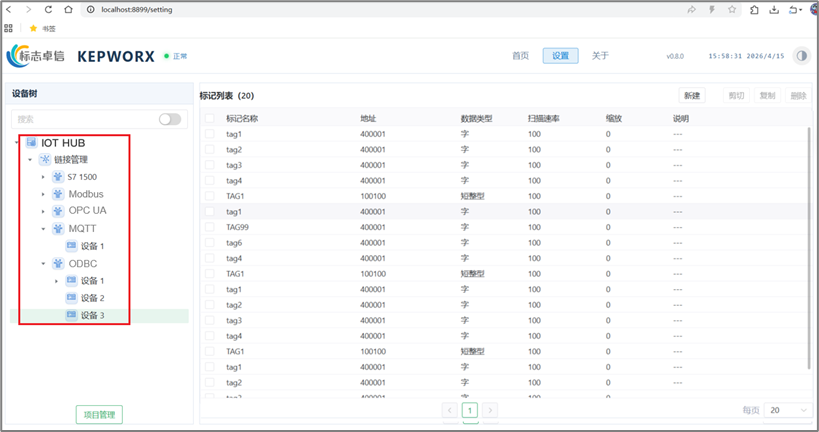Click the 链接管理 node icon
This screenshot has height=432, width=819.
pos(45,160)
